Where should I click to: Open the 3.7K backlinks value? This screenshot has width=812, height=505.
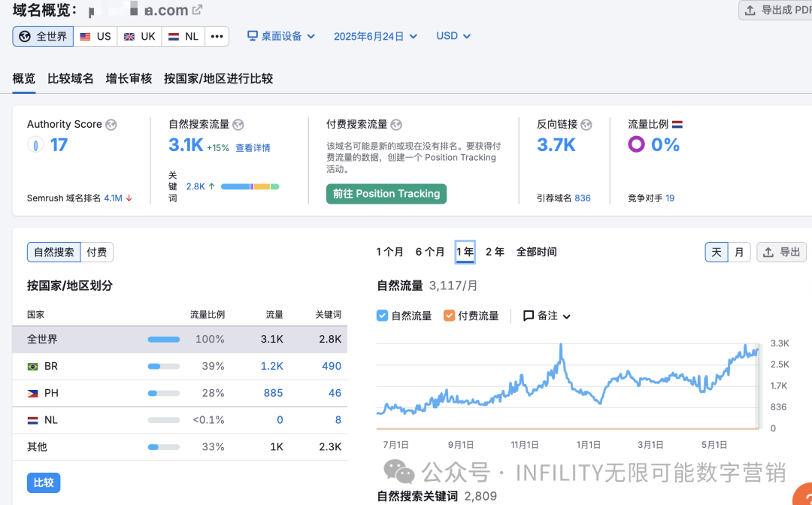pyautogui.click(x=556, y=145)
